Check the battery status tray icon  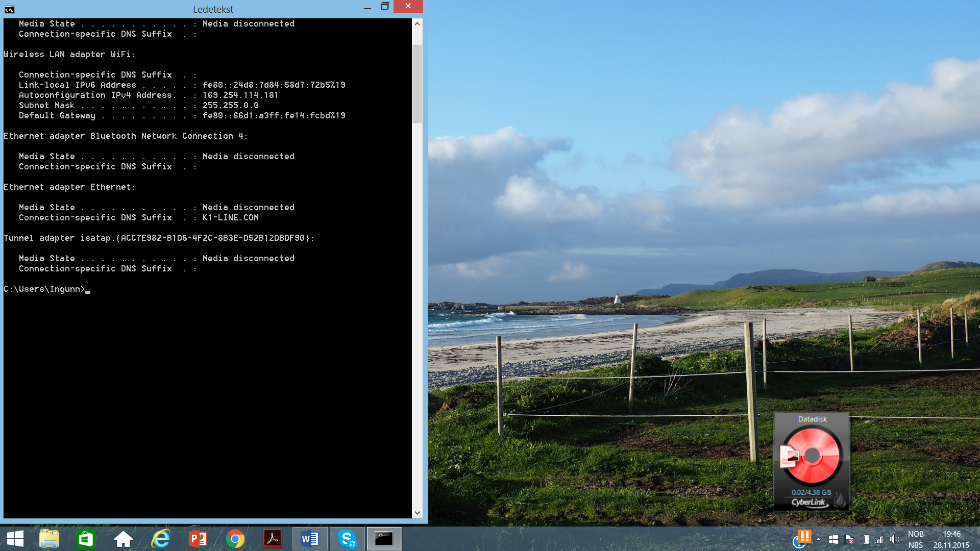coord(866,539)
